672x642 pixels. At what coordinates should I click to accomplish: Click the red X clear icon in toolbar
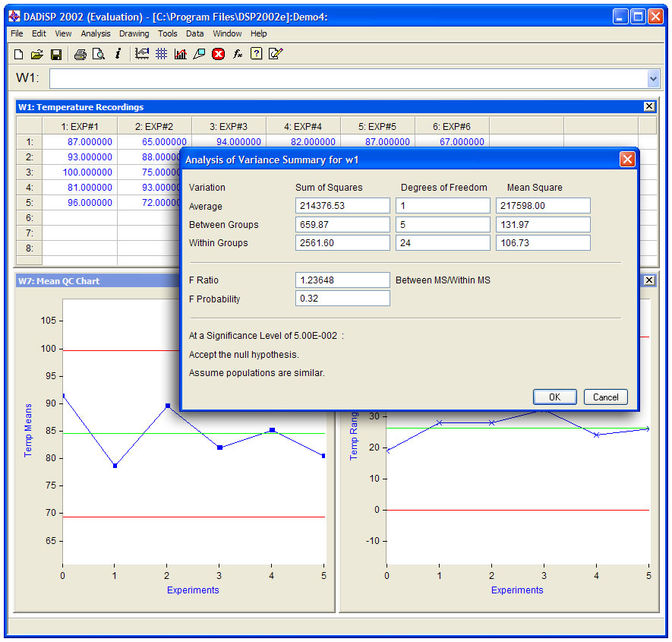point(218,54)
